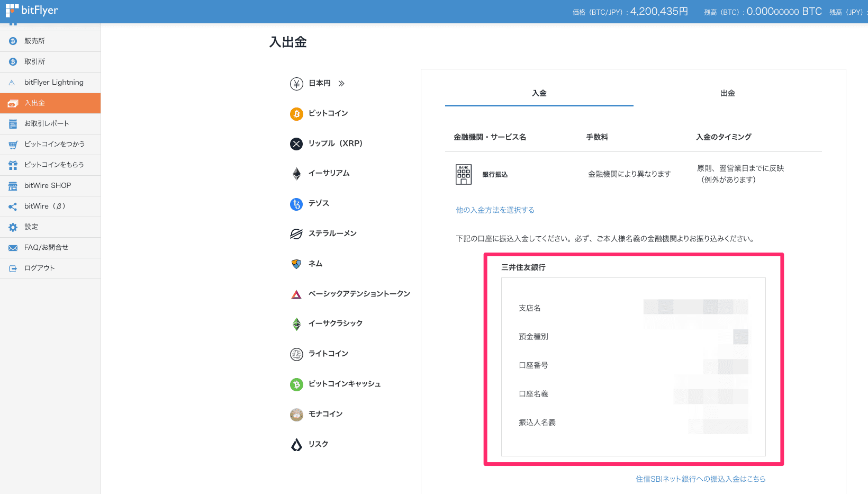This screenshot has width=868, height=494.
Task: Click 銀行振込 deposit method label
Action: (x=495, y=175)
